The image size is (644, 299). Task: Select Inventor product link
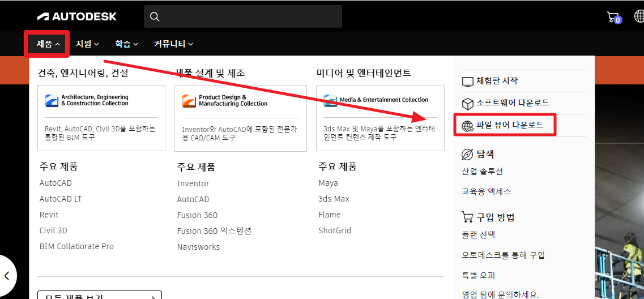click(x=193, y=183)
